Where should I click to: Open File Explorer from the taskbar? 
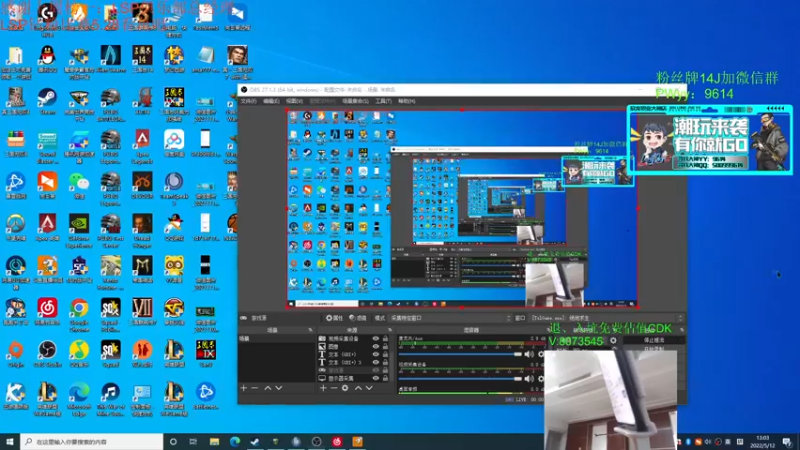[x=214, y=441]
